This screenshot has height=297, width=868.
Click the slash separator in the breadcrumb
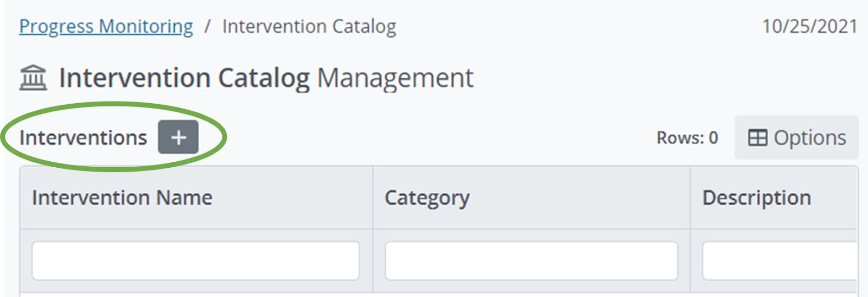207,26
